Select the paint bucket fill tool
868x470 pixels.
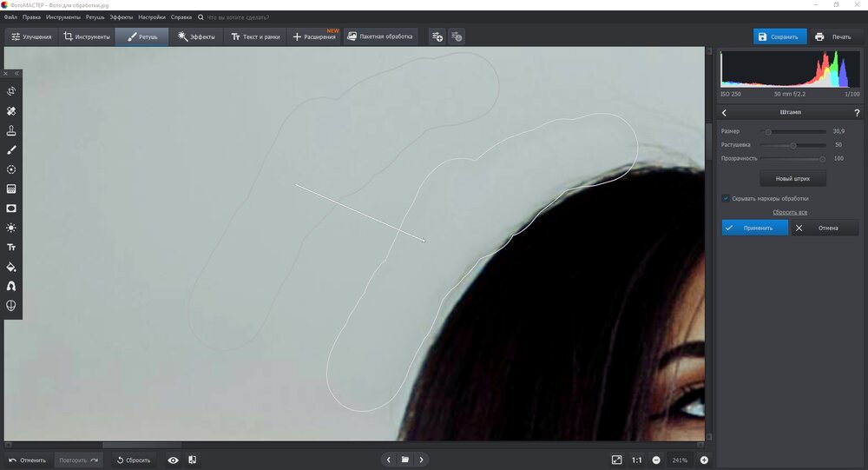pos(11,267)
